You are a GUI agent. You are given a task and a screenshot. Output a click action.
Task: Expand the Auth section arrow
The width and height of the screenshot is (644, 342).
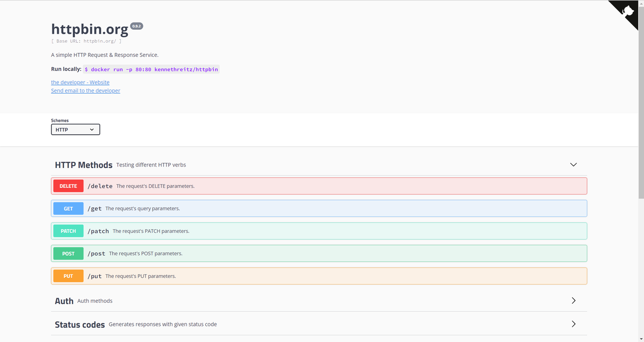point(574,301)
